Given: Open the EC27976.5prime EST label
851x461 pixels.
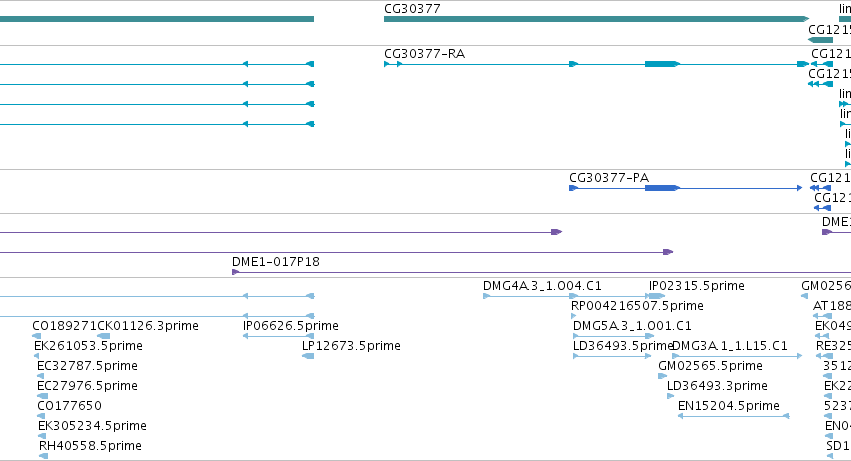Looking at the screenshot, I should pos(87,386).
